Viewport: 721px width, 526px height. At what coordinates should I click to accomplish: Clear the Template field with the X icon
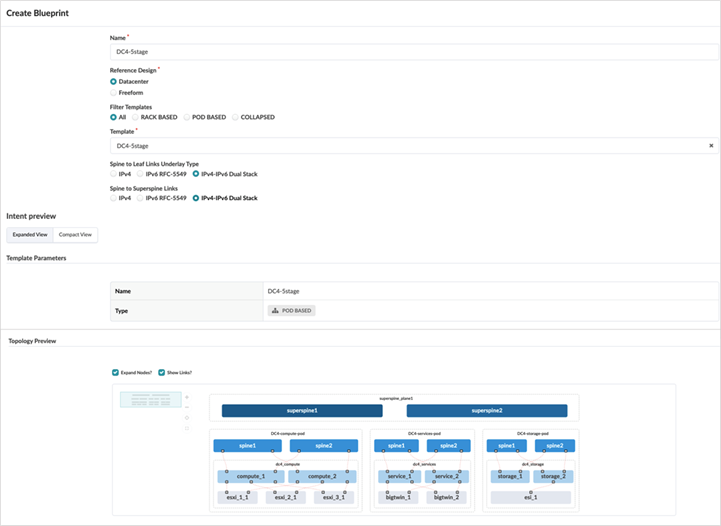(711, 146)
